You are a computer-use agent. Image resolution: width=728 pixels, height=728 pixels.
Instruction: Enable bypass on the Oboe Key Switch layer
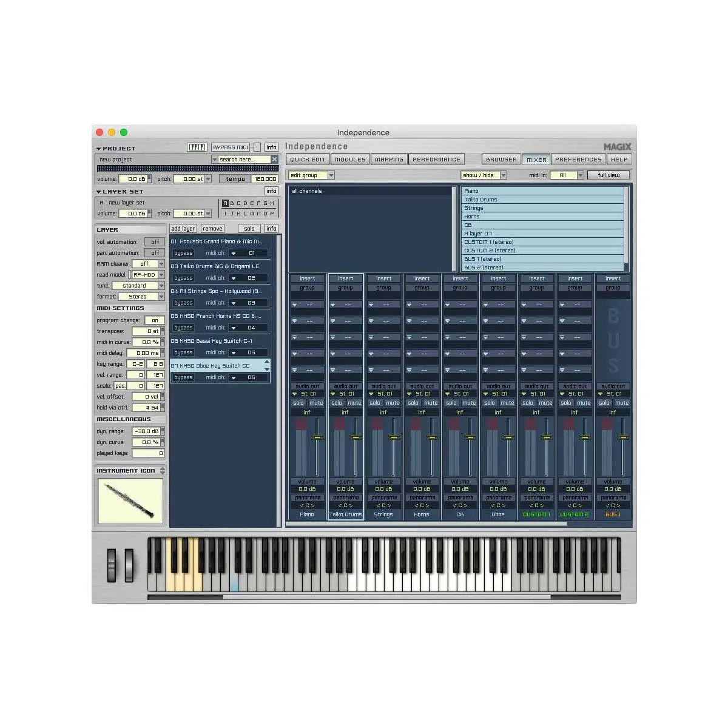pyautogui.click(x=183, y=377)
